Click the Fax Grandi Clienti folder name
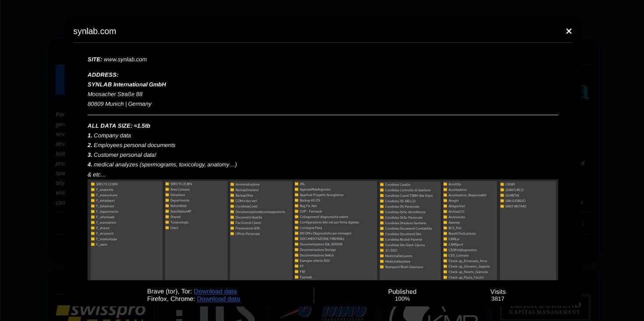Screen dimensions: 644x321 (x=248, y=223)
